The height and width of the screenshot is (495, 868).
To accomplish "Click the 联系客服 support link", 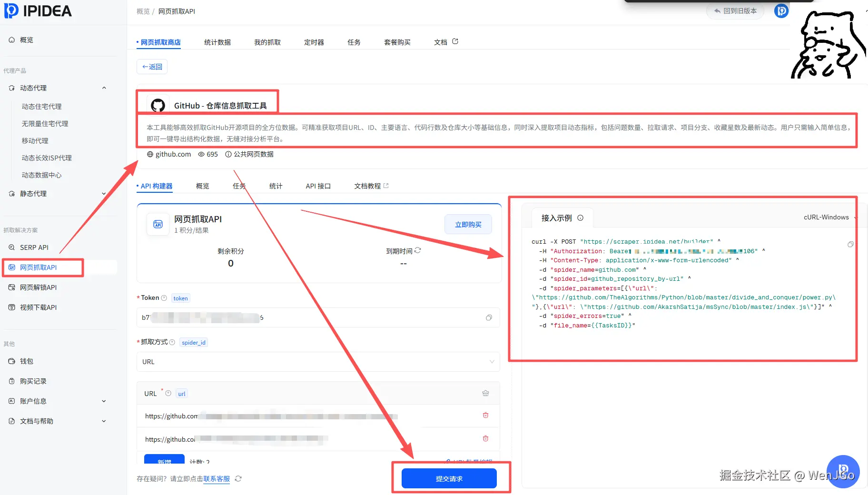I will 217,479.
